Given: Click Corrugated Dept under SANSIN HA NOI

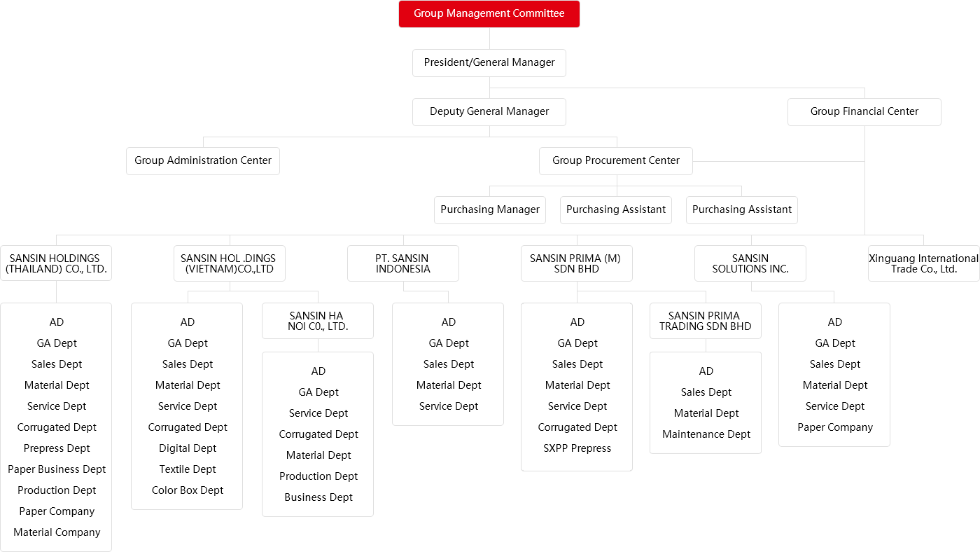Looking at the screenshot, I should coord(318,434).
